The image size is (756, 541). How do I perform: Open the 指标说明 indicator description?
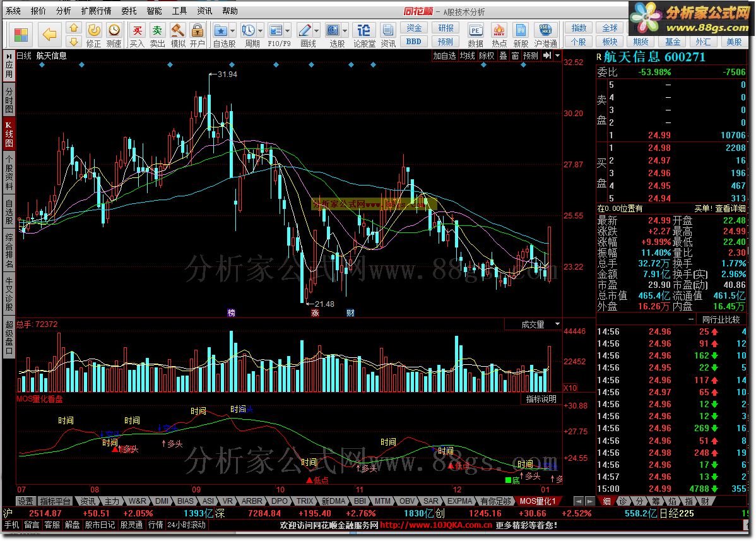pos(541,399)
